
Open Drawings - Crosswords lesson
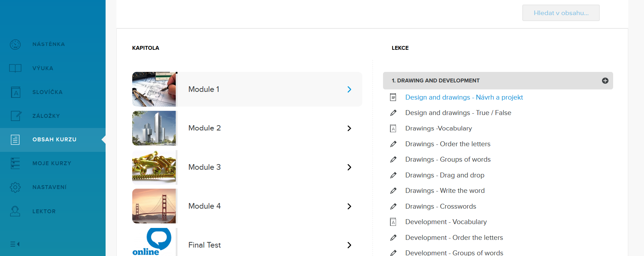point(441,207)
